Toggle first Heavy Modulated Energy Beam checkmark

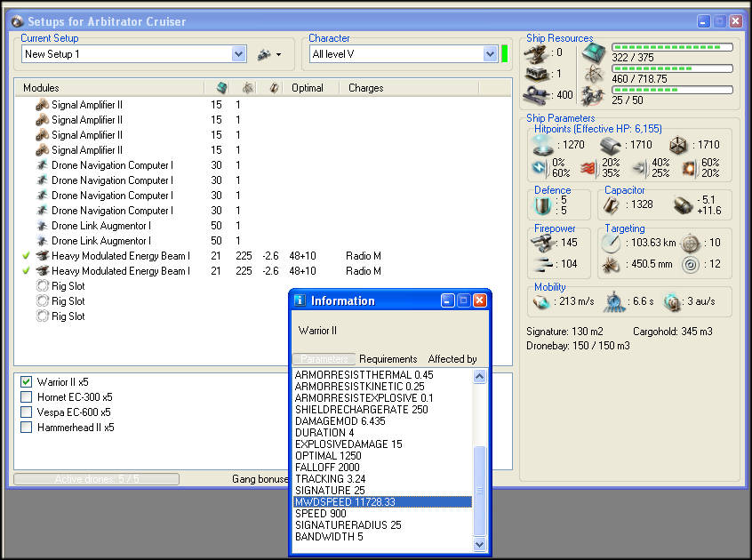tap(27, 256)
